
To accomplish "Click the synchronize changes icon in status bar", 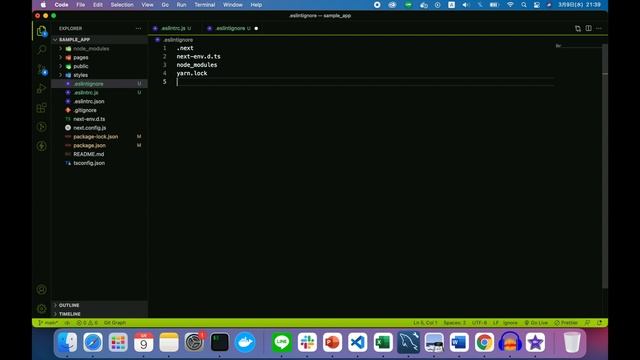I will pos(67,323).
